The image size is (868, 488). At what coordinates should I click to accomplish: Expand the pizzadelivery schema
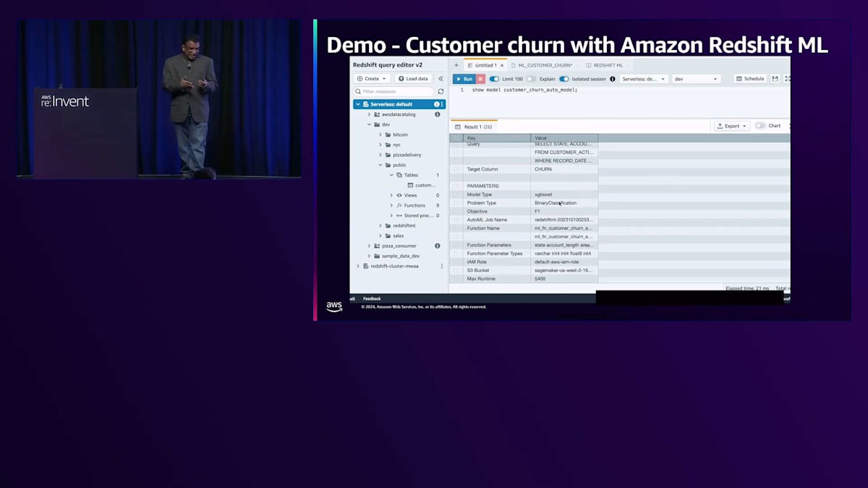pos(380,155)
